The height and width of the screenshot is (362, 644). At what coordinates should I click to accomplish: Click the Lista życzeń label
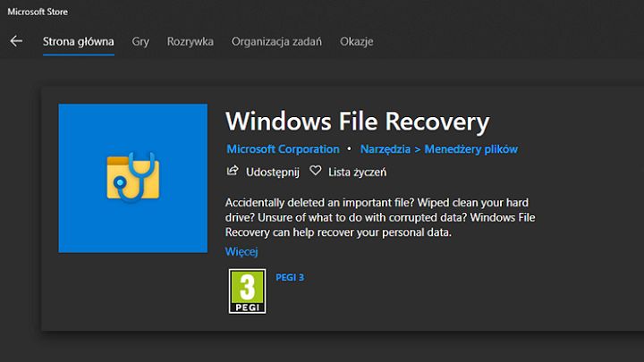(x=357, y=172)
